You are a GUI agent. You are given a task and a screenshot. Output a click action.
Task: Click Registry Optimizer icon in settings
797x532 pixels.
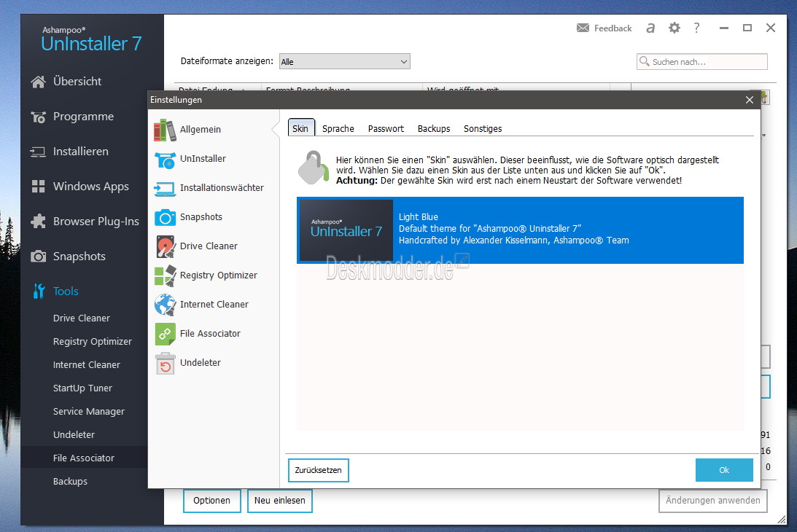tap(166, 276)
